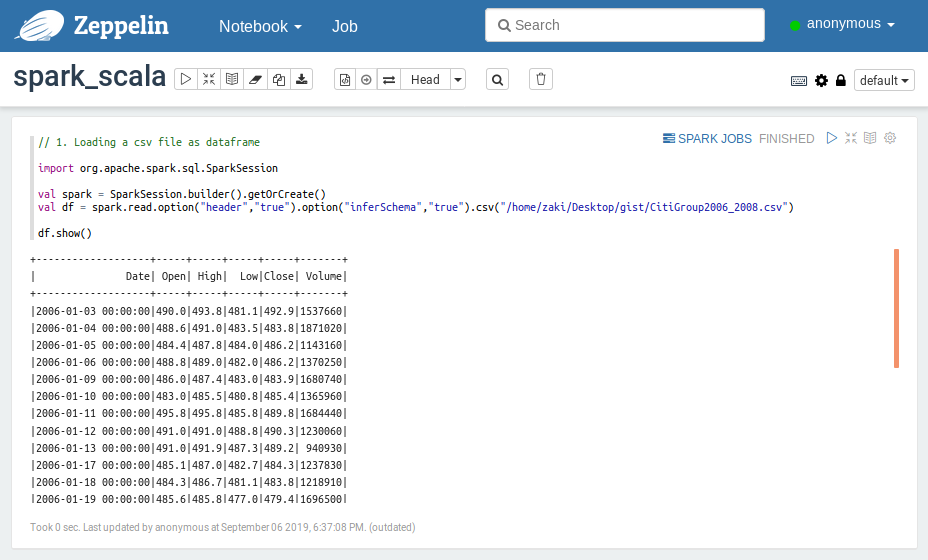Move this note to trash

tap(541, 79)
